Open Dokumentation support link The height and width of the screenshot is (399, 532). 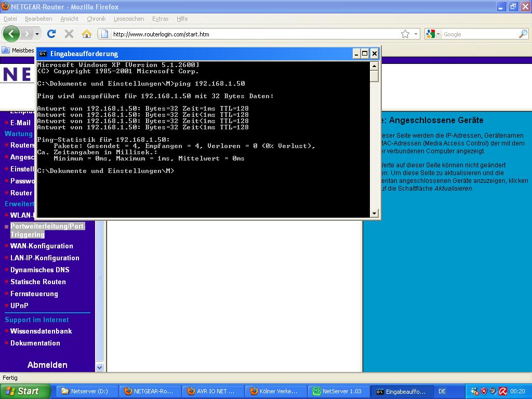coord(35,343)
